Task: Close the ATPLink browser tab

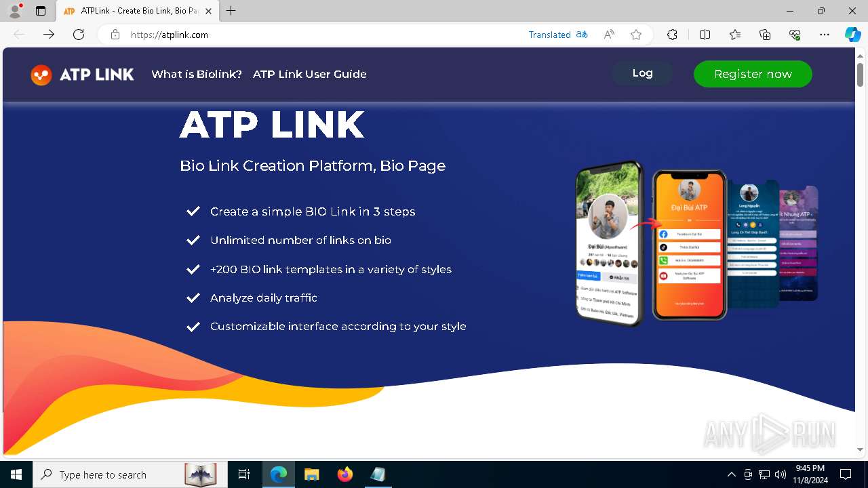Action: tap(208, 11)
